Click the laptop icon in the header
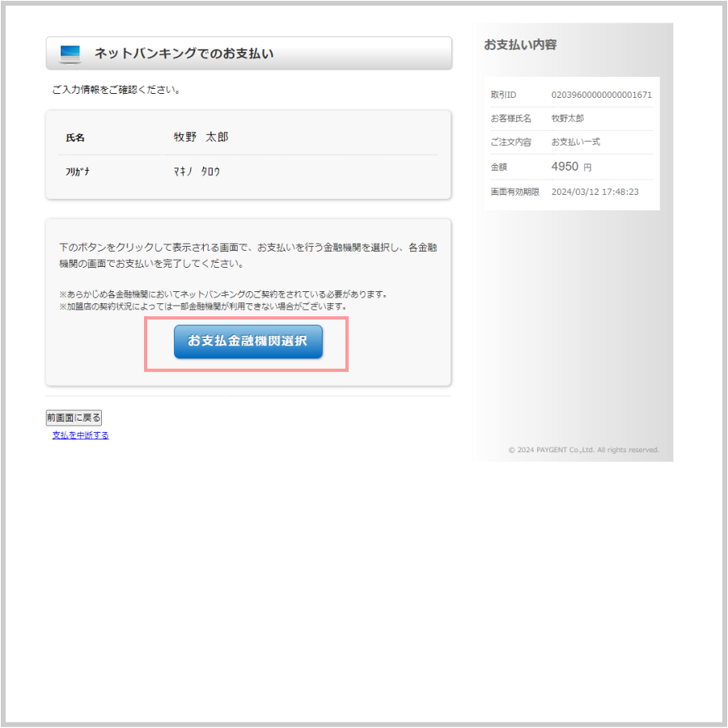 (70, 54)
